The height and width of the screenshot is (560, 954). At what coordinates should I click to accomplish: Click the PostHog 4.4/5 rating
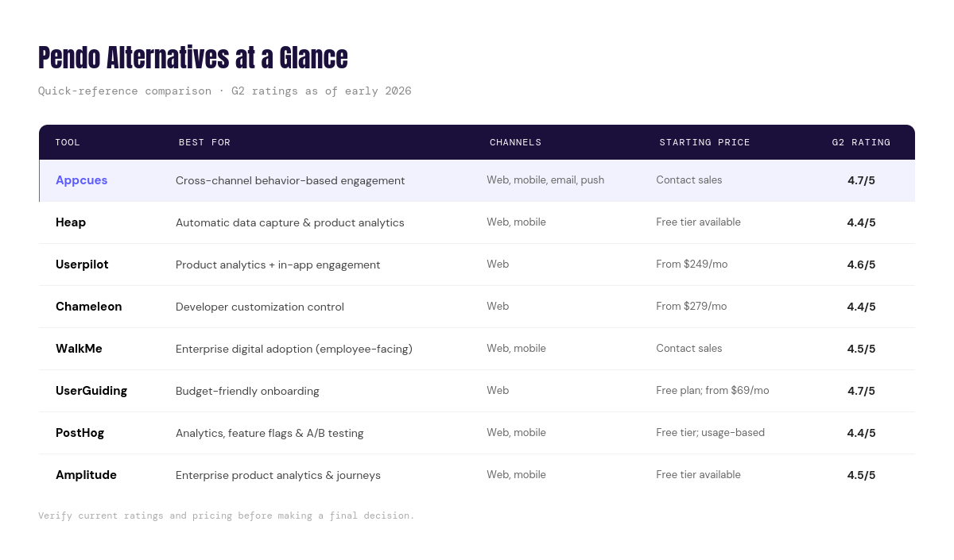861,433
